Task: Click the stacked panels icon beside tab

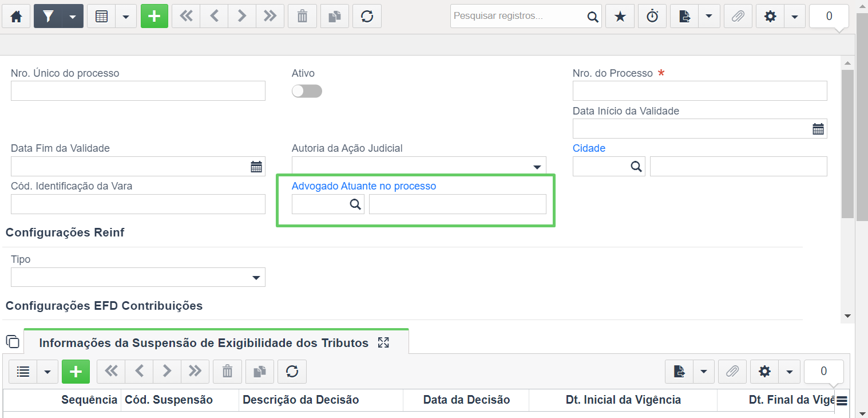Action: point(13,342)
